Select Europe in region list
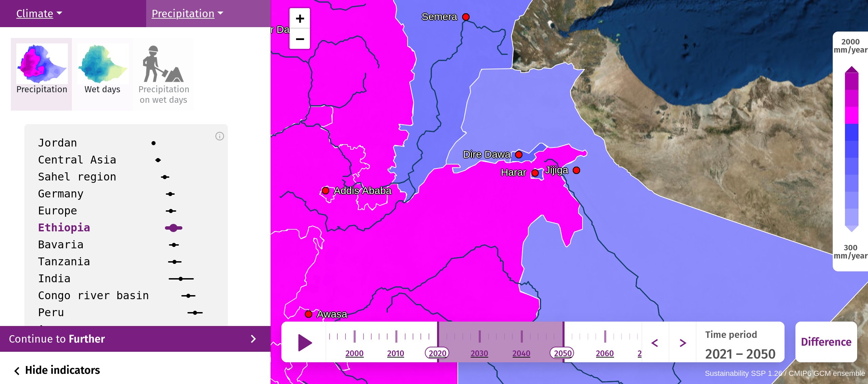Viewport: 868px width, 384px height. pyautogui.click(x=58, y=211)
